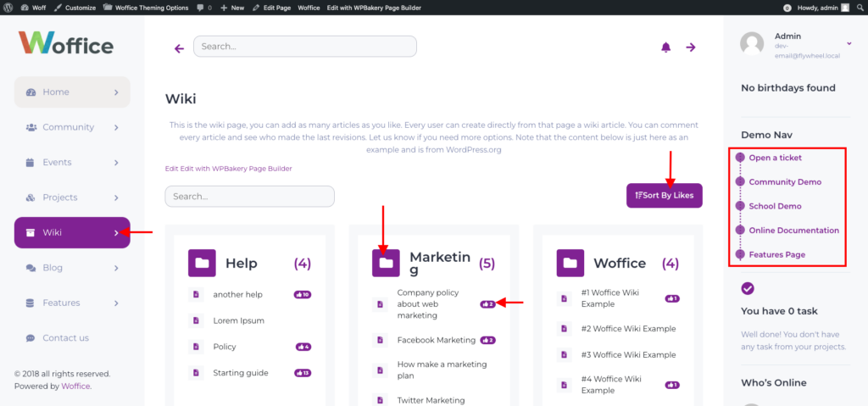Go to Contact us in sidebar
This screenshot has height=406, width=868.
(65, 338)
